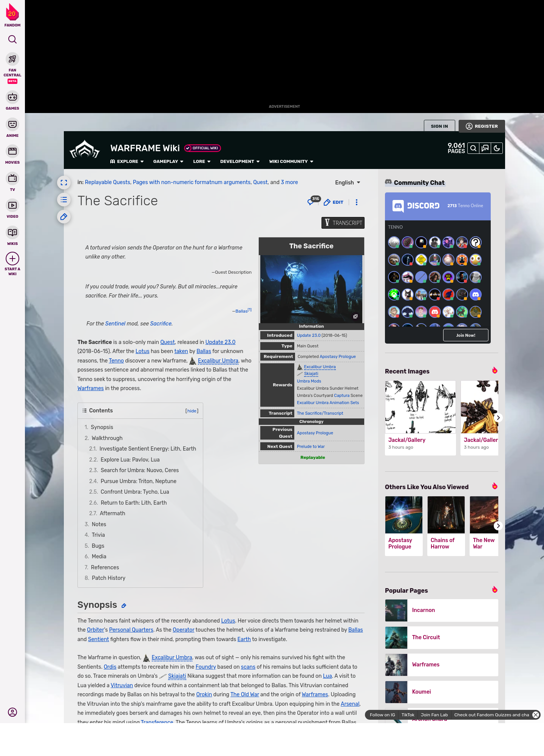The width and height of the screenshot is (544, 756).
Task: Expand the Explore menu
Action: coord(127,161)
